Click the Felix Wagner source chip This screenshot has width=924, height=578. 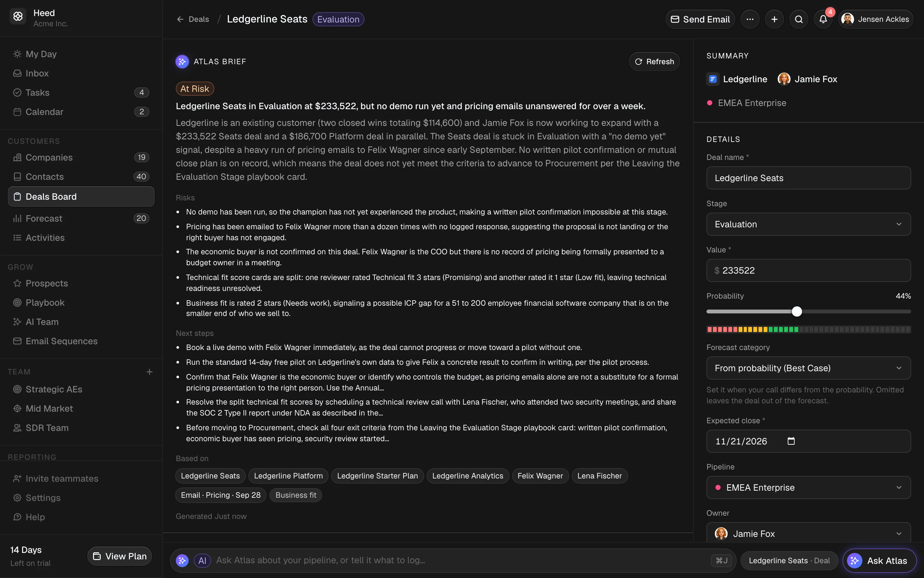tap(540, 476)
